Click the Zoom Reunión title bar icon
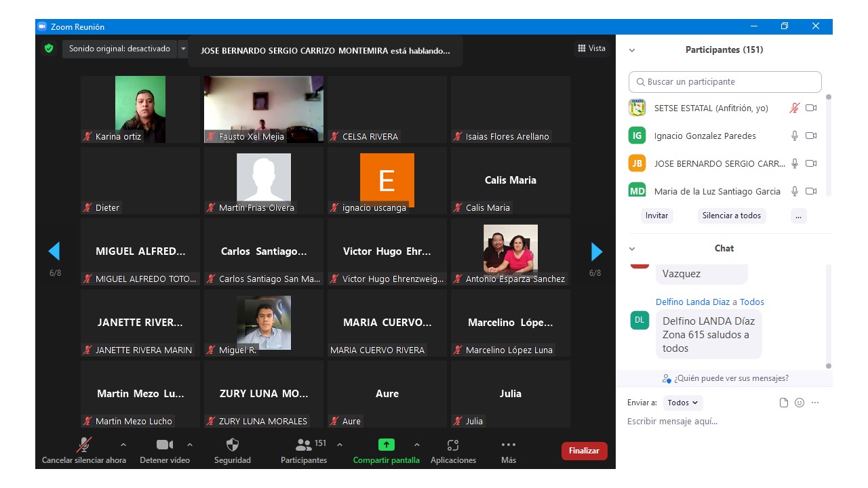The height and width of the screenshot is (488, 868). coord(42,26)
